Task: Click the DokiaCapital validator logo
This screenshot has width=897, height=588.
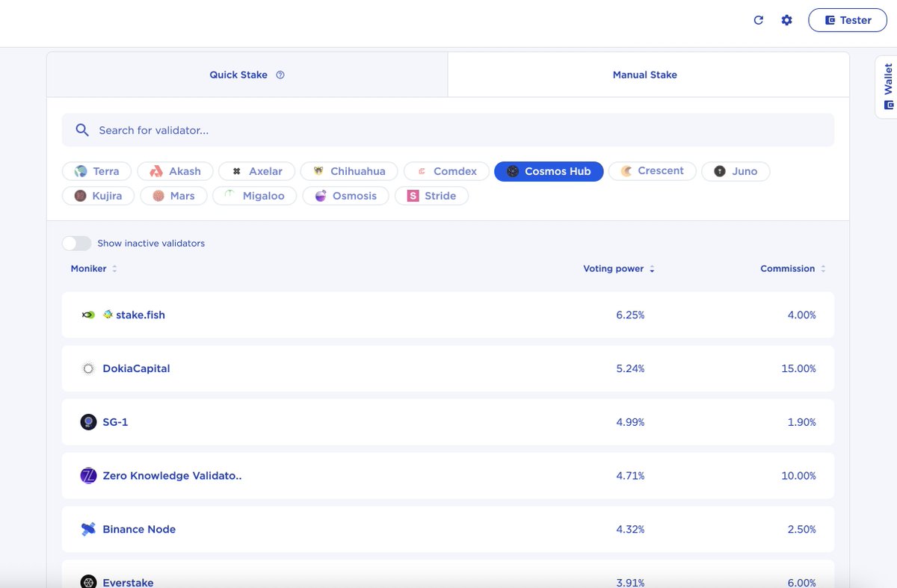Action: click(88, 368)
